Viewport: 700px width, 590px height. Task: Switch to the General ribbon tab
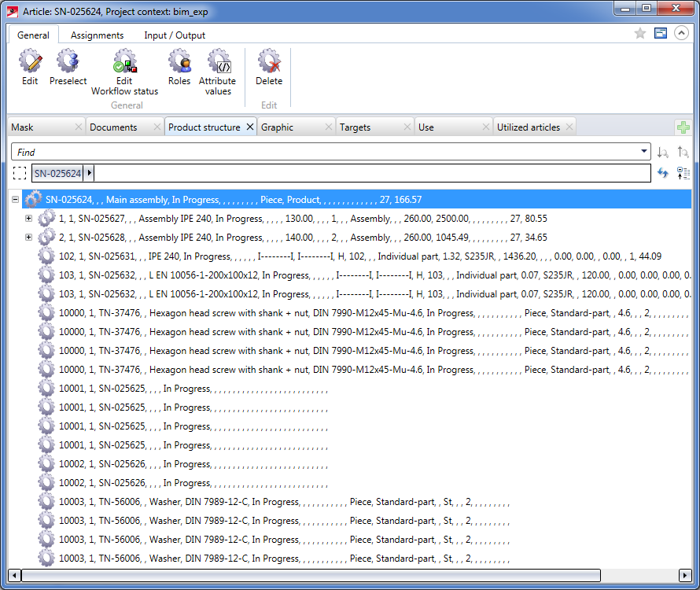[x=34, y=35]
